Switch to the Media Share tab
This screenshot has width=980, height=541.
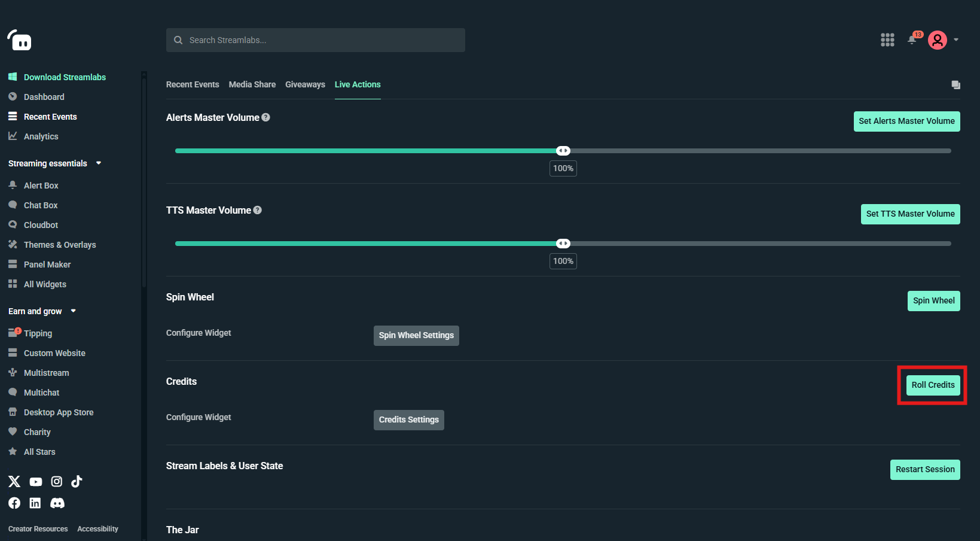point(252,84)
